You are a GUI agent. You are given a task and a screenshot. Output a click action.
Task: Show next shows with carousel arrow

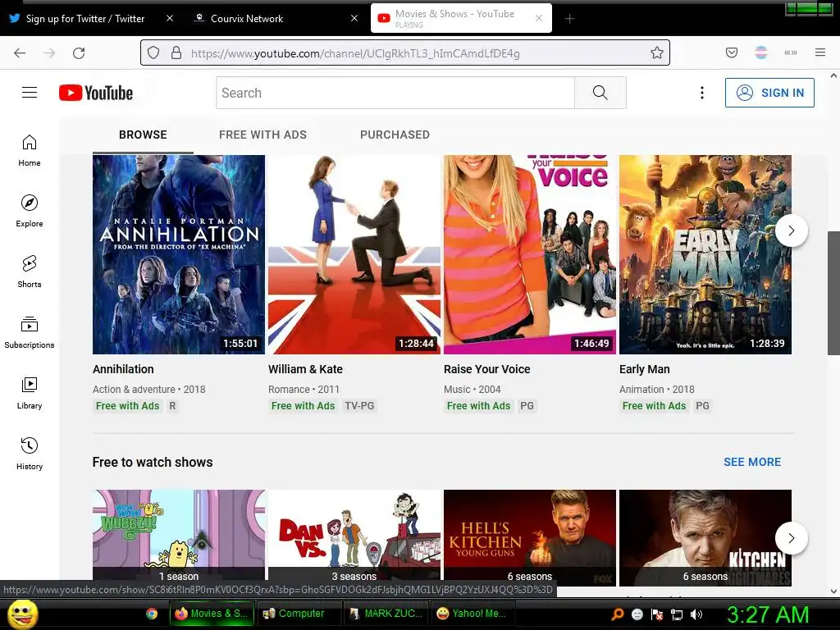pos(792,538)
